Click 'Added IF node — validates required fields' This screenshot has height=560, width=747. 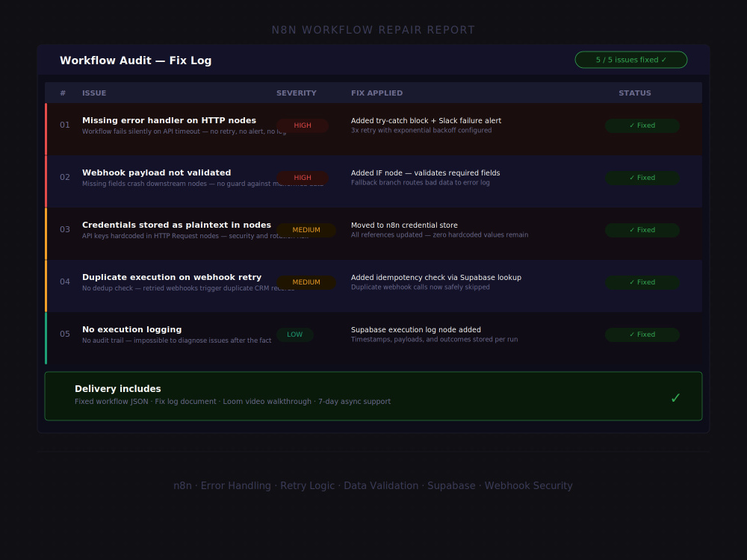pos(426,173)
